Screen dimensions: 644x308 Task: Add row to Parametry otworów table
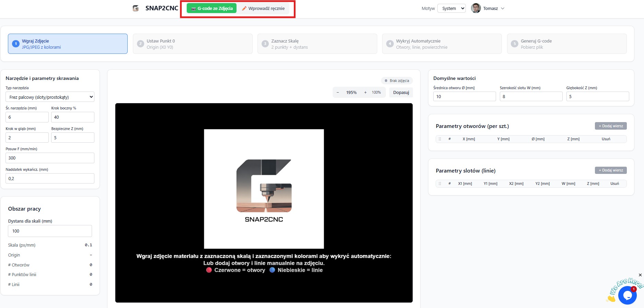[611, 126]
